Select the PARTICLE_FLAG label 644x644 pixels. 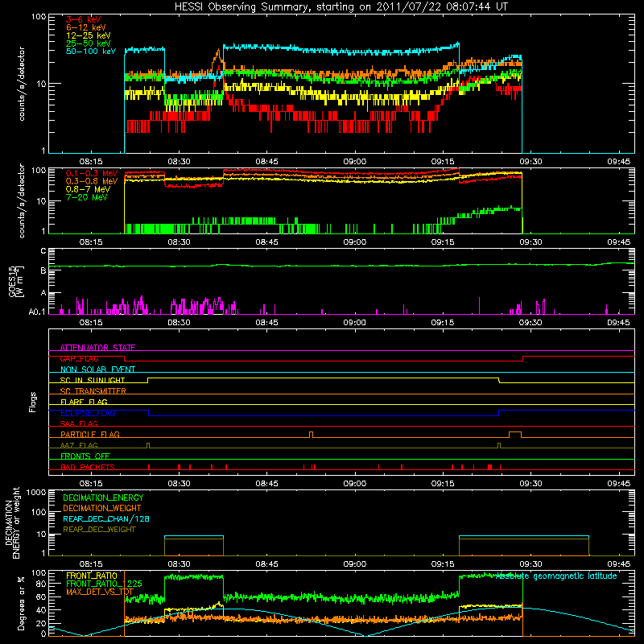pos(90,434)
